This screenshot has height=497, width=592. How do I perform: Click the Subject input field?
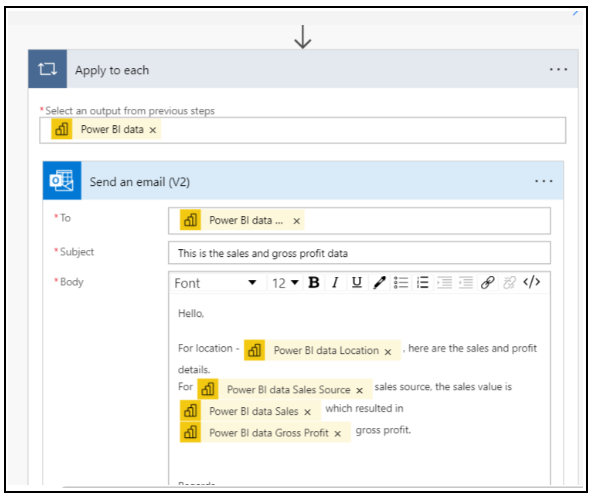coord(359,253)
